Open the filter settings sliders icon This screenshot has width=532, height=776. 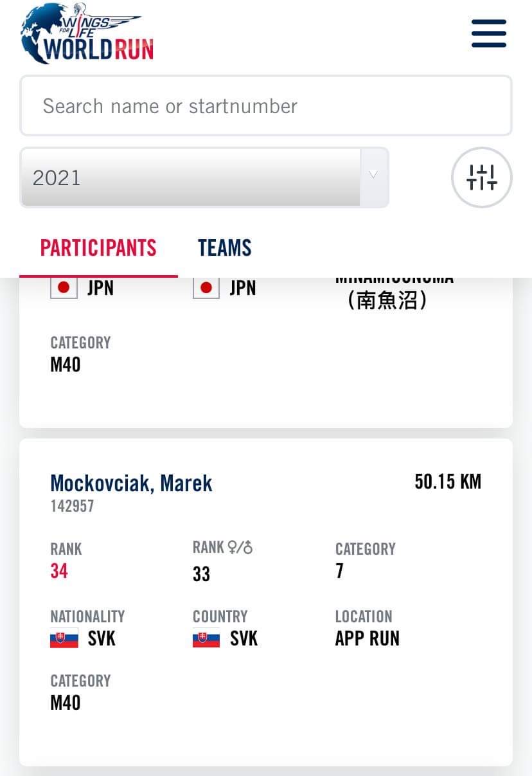tap(482, 177)
